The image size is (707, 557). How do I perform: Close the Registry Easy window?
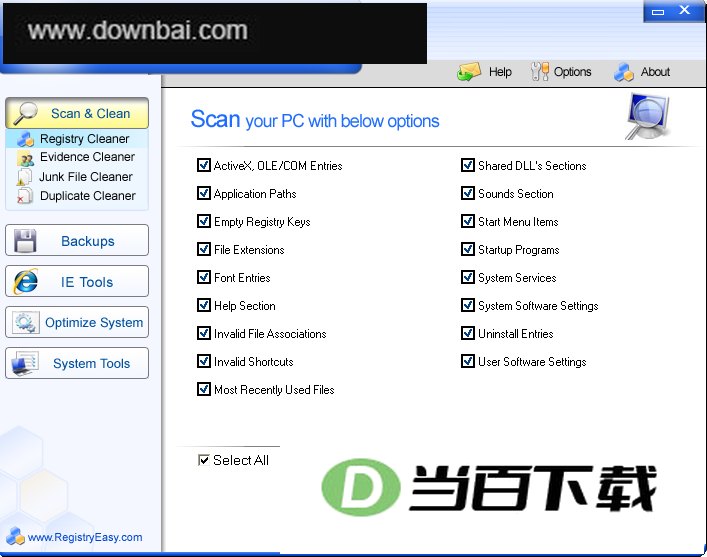(685, 10)
